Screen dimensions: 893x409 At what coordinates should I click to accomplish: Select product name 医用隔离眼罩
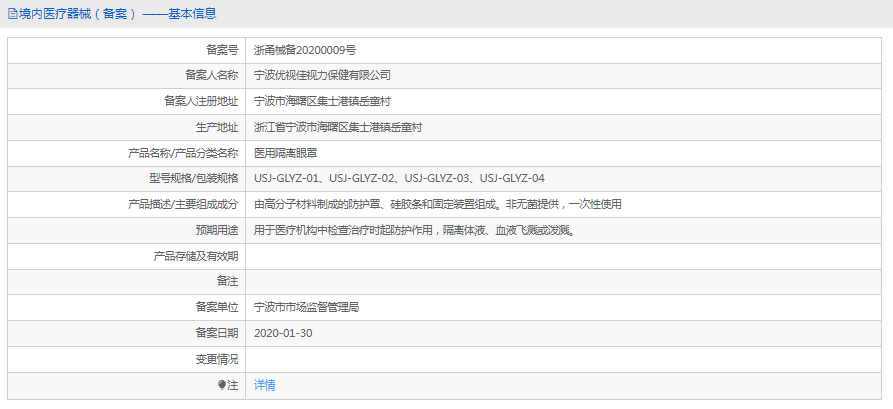click(x=287, y=153)
